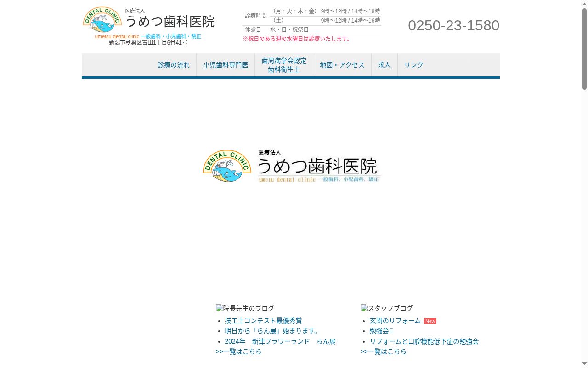Viewport: 588px width, 368px height.
Task: Click the 休診日 水・日・祝祭日 row
Action: coord(311,30)
